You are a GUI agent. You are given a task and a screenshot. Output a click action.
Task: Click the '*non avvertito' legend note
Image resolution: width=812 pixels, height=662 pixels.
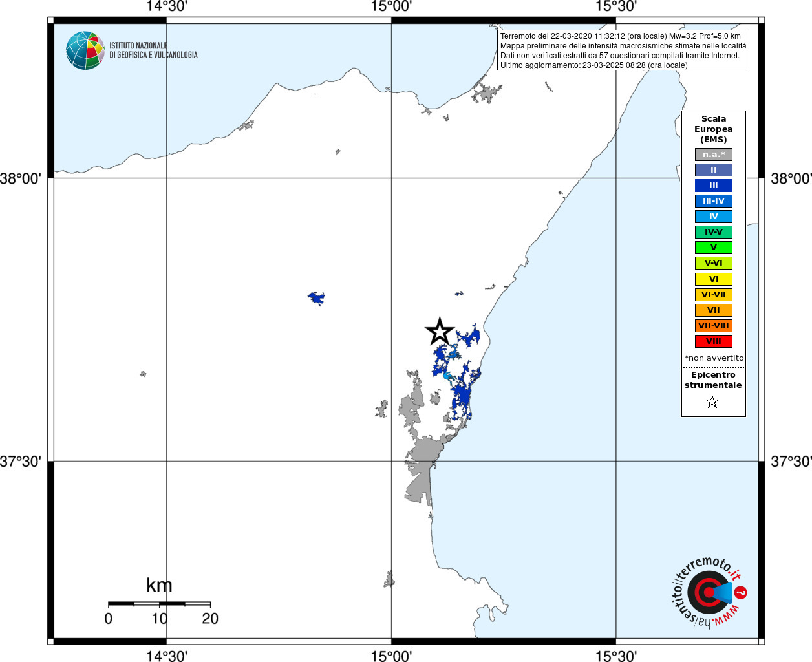click(714, 358)
